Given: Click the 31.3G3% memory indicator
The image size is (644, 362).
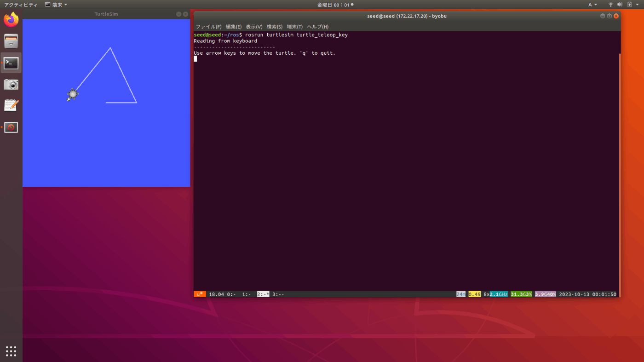Looking at the screenshot, I should point(521,294).
